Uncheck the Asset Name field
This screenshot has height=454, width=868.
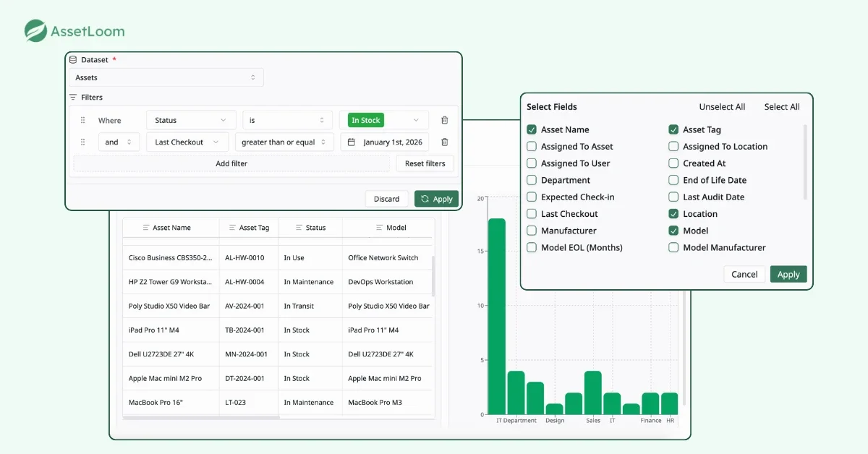(532, 129)
